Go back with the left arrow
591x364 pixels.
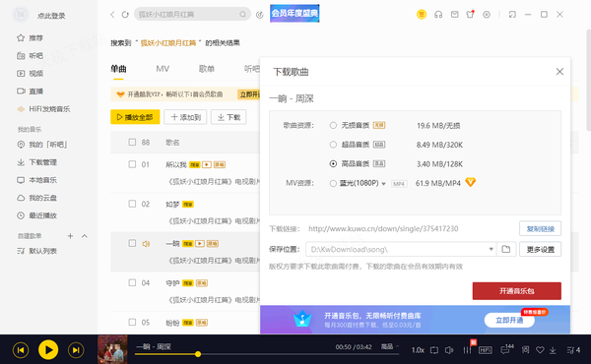pos(112,15)
